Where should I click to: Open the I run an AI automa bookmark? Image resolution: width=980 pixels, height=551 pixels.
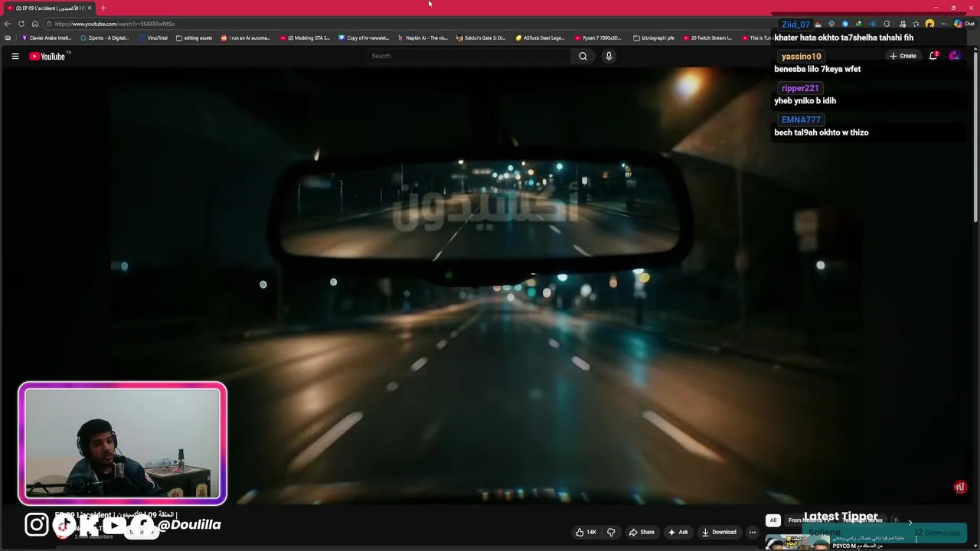pyautogui.click(x=246, y=37)
